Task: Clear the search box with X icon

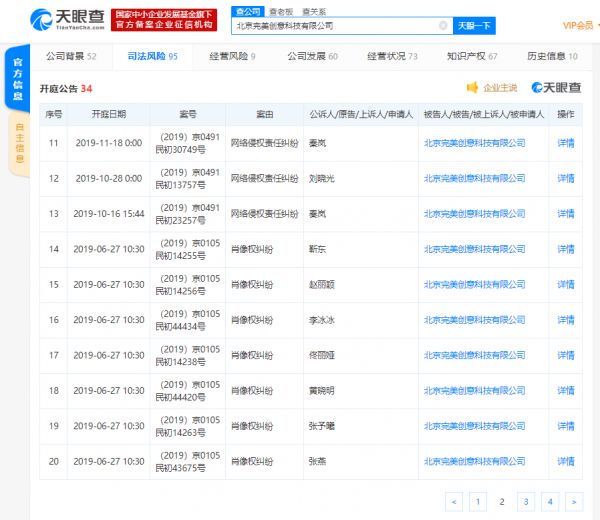Action: (442, 26)
